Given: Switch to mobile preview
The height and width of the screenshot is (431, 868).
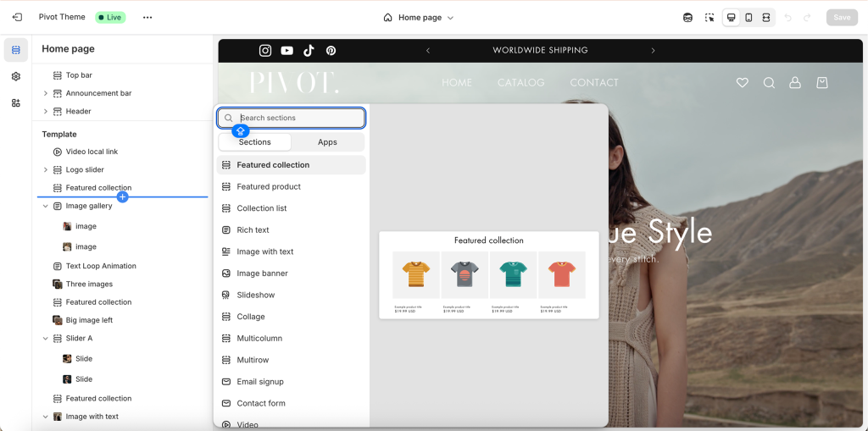Looking at the screenshot, I should (748, 18).
